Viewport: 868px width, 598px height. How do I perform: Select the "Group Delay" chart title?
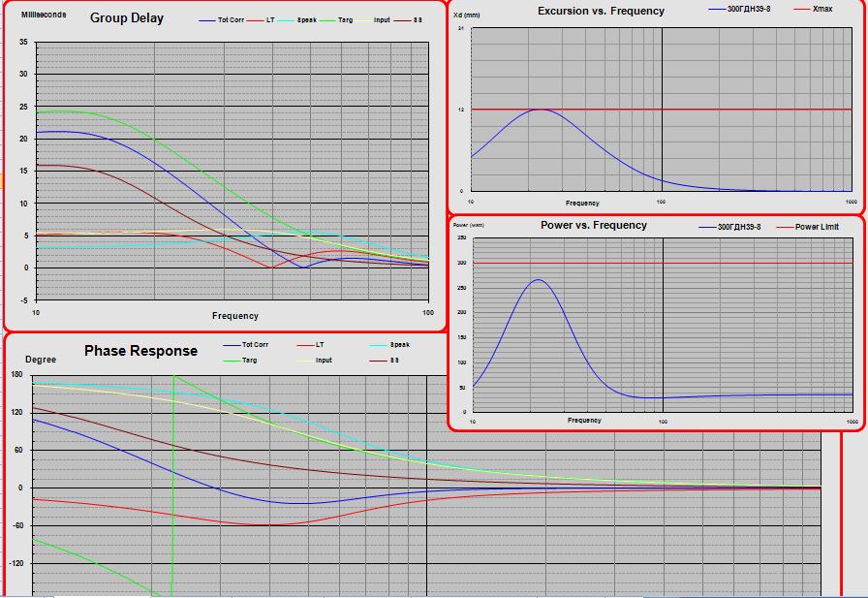coord(127,18)
